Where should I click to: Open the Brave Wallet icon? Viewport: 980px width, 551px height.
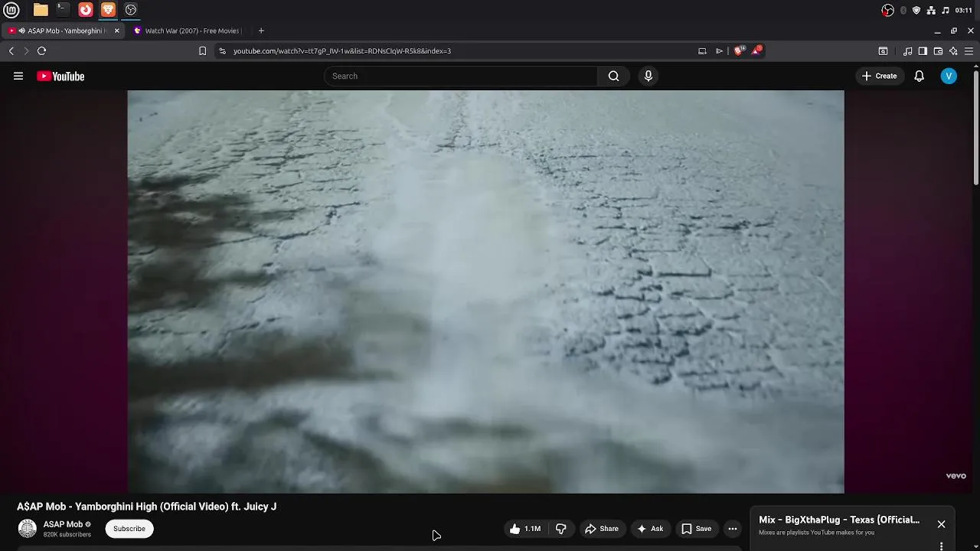coord(938,51)
